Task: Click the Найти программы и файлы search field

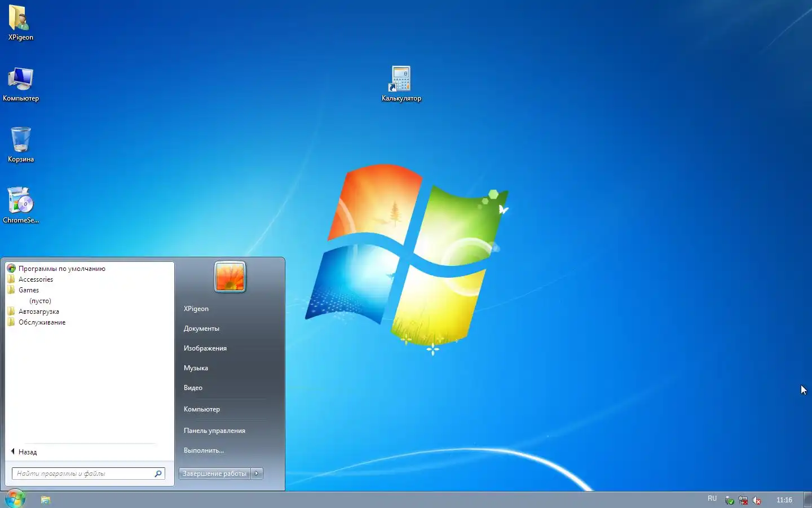Action: (89, 474)
